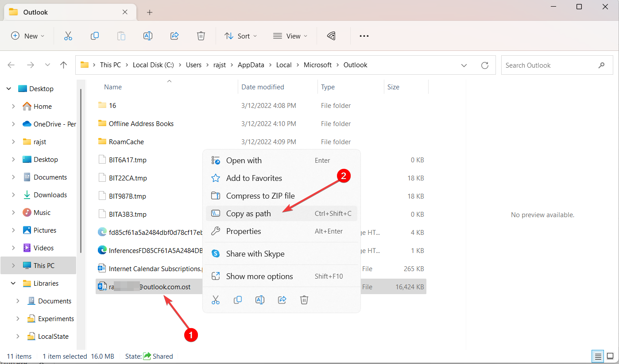Click the Delete icon in context menu bottom row
Viewport: 619px width, 364px height.
pyautogui.click(x=304, y=300)
